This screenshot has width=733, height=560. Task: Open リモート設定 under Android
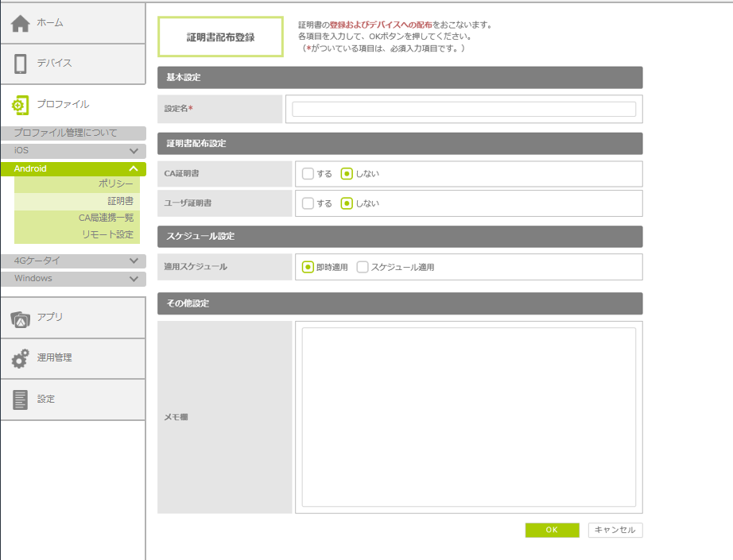click(107, 234)
